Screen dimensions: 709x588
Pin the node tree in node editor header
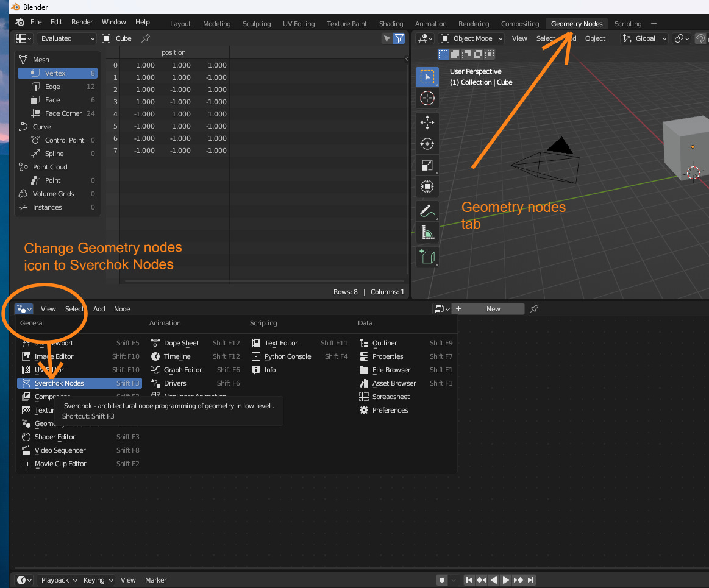pyautogui.click(x=534, y=309)
